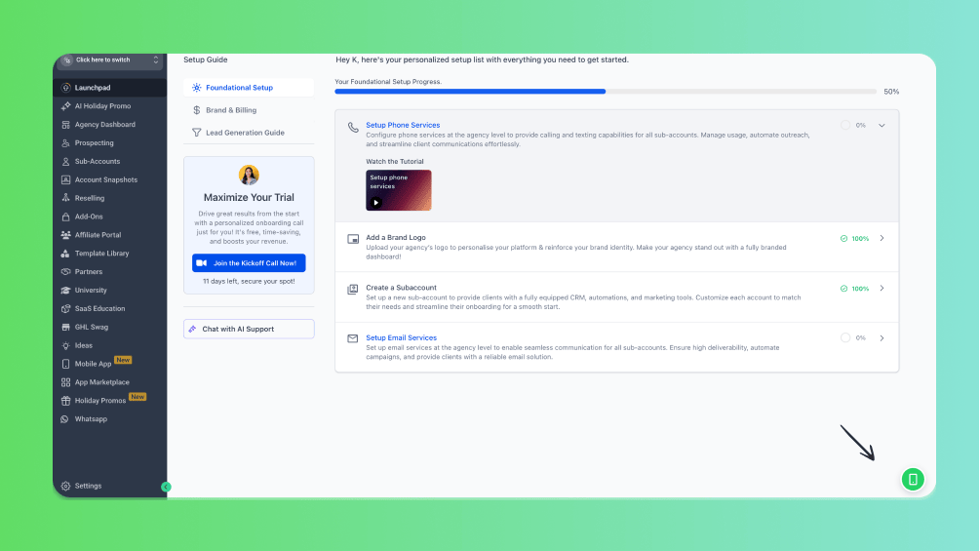
Task: Click the Chat with AI Support button
Action: point(249,330)
